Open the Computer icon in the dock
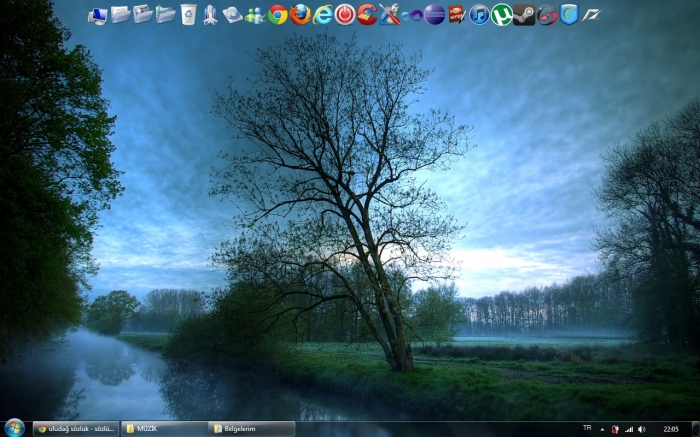This screenshot has width=700, height=437. click(97, 15)
